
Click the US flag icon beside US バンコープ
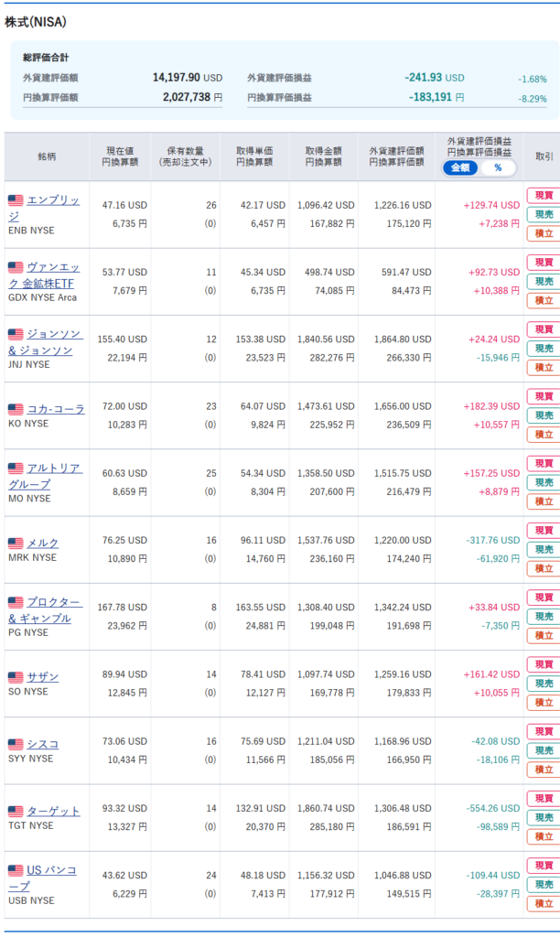(16, 870)
